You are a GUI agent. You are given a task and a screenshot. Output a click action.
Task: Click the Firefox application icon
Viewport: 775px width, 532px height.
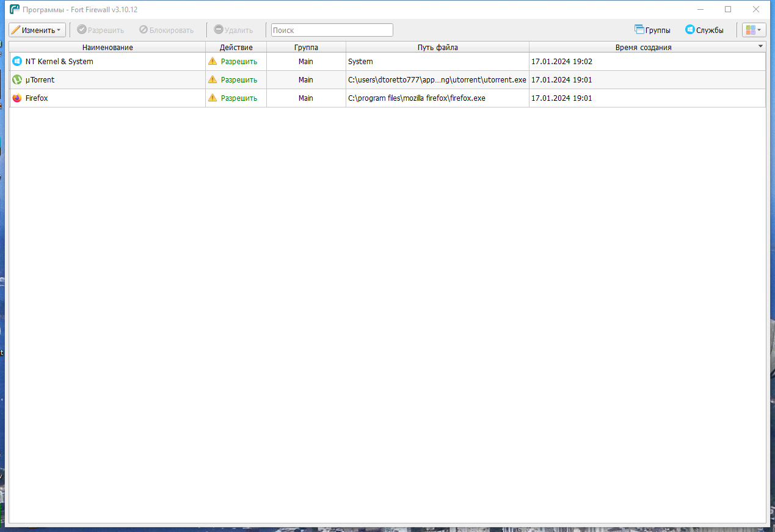point(17,98)
